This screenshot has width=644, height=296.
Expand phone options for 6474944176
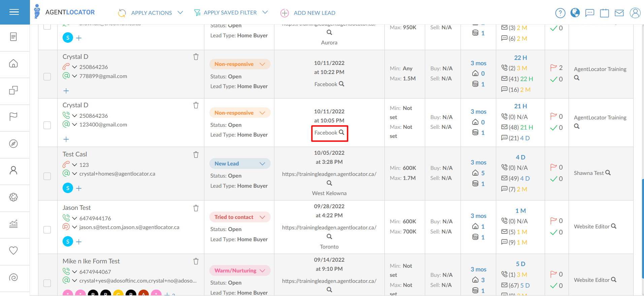pos(75,218)
